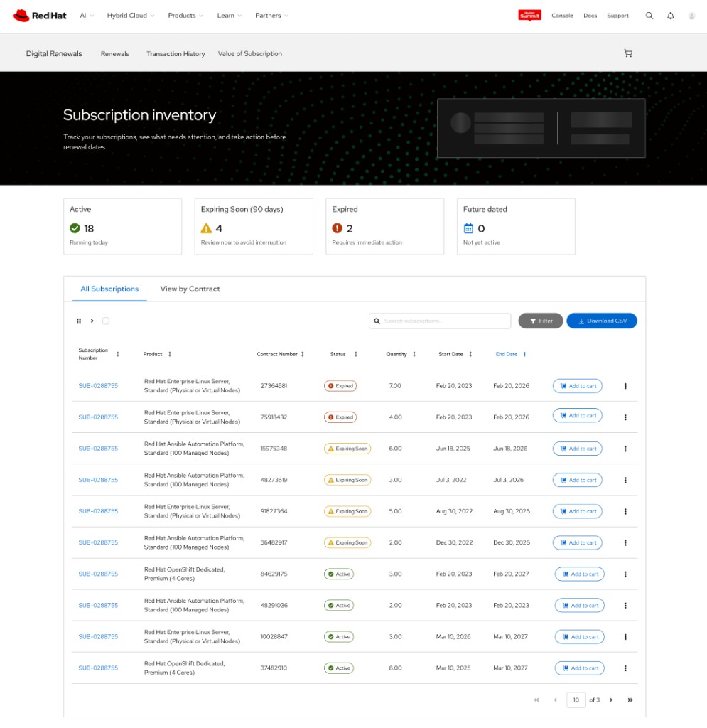The height and width of the screenshot is (728, 707).
Task: Select the All Subscriptions tab
Action: point(109,289)
